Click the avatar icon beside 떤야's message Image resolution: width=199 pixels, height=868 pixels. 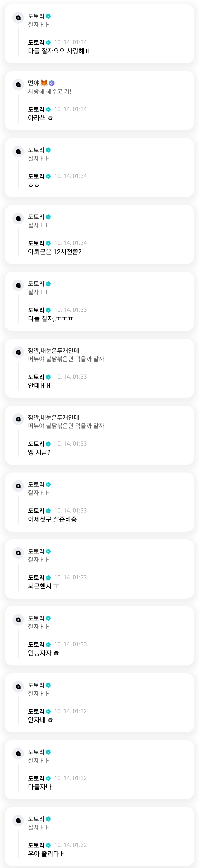18,85
